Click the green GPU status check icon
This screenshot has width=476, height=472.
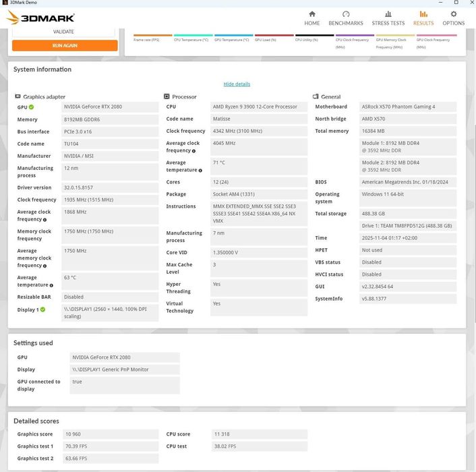pyautogui.click(x=31, y=107)
